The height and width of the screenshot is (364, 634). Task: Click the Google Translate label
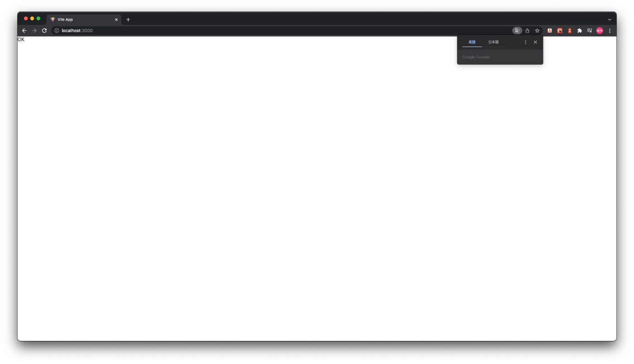pyautogui.click(x=476, y=57)
